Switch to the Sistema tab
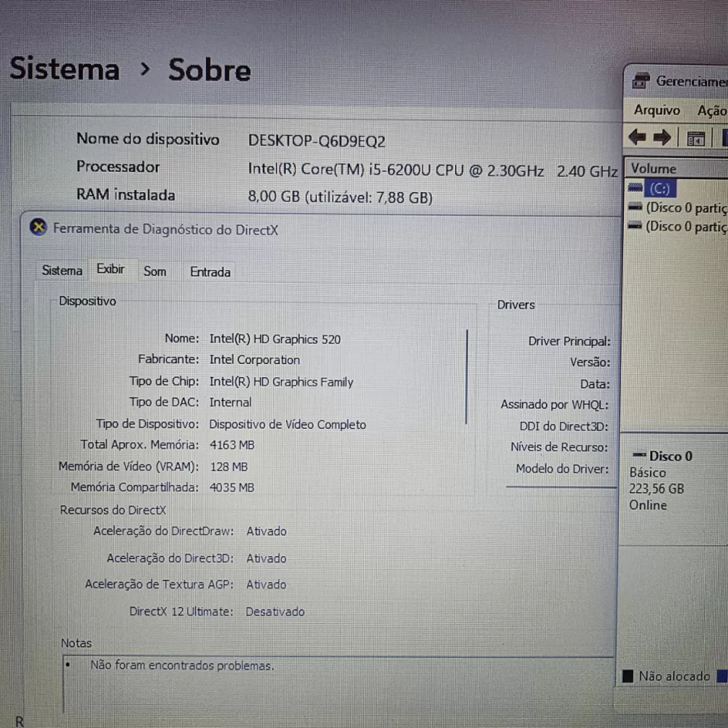Image resolution: width=728 pixels, height=728 pixels. (x=62, y=271)
